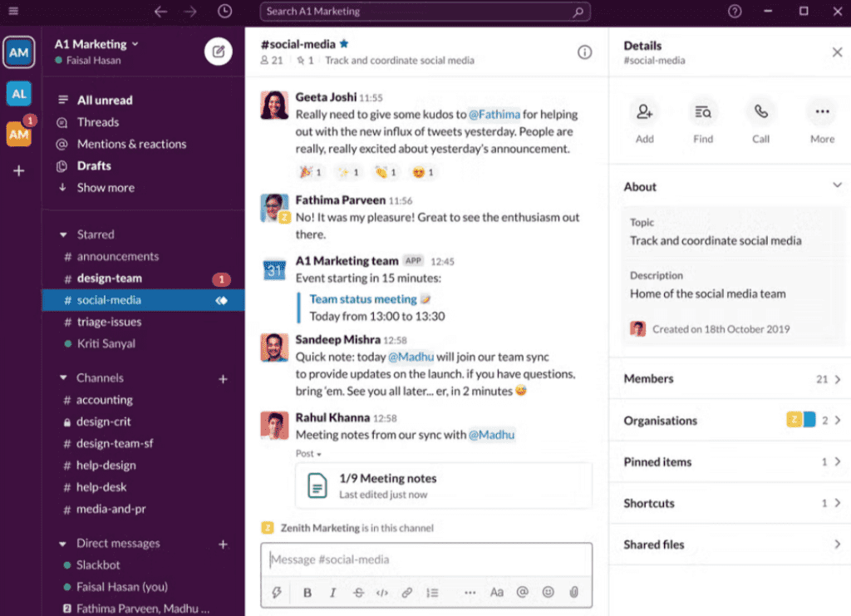Select Mentions & reactions in sidebar
This screenshot has height=616, width=851.
[131, 144]
